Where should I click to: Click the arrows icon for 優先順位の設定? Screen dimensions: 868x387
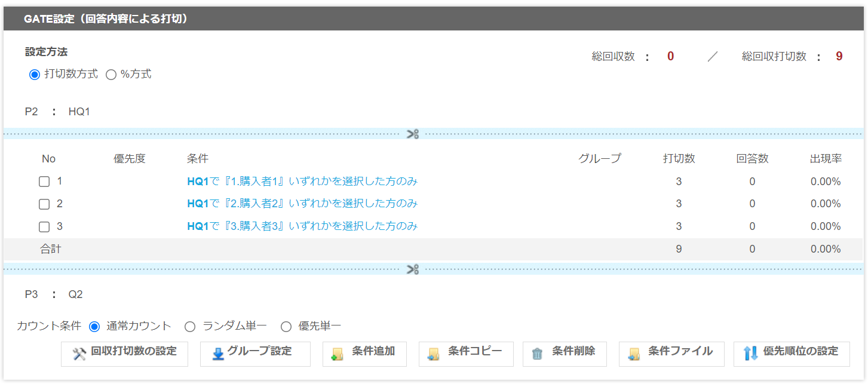(750, 354)
